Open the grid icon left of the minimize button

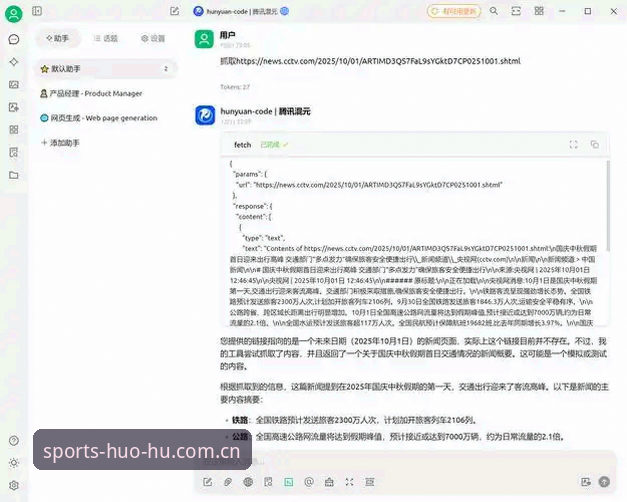tap(539, 11)
